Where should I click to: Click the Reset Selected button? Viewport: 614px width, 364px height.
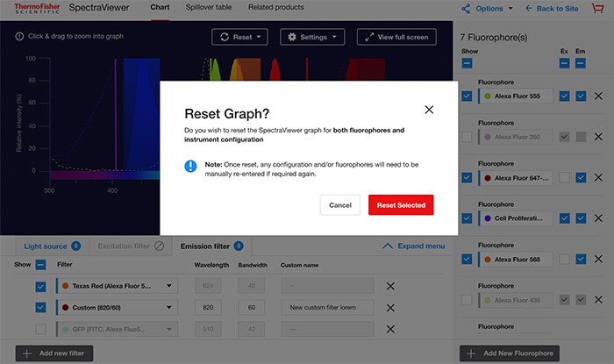pyautogui.click(x=401, y=204)
